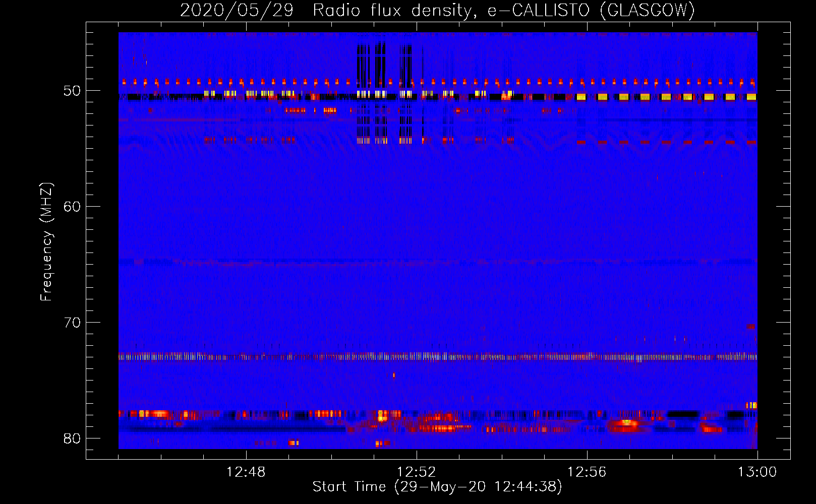Click the 80 frequency tick label

pyautogui.click(x=72, y=438)
